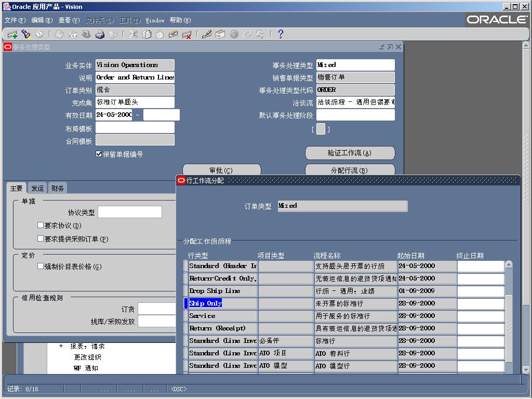Click the Zoom toolbar icon

coord(220,34)
